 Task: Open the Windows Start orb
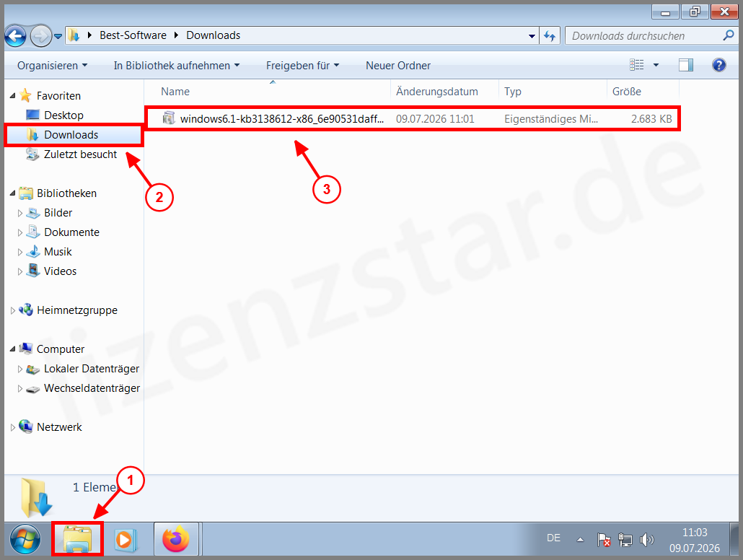pyautogui.click(x=25, y=539)
